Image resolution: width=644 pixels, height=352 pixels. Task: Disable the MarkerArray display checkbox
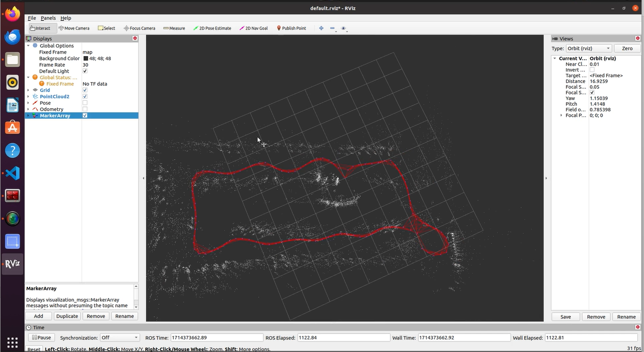pos(85,115)
